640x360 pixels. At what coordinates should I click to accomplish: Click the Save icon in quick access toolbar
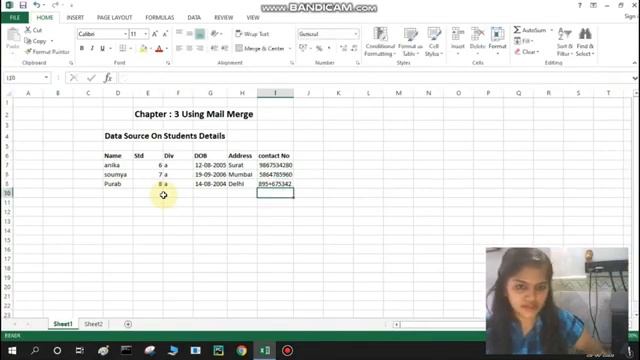pyautogui.click(x=23, y=5)
